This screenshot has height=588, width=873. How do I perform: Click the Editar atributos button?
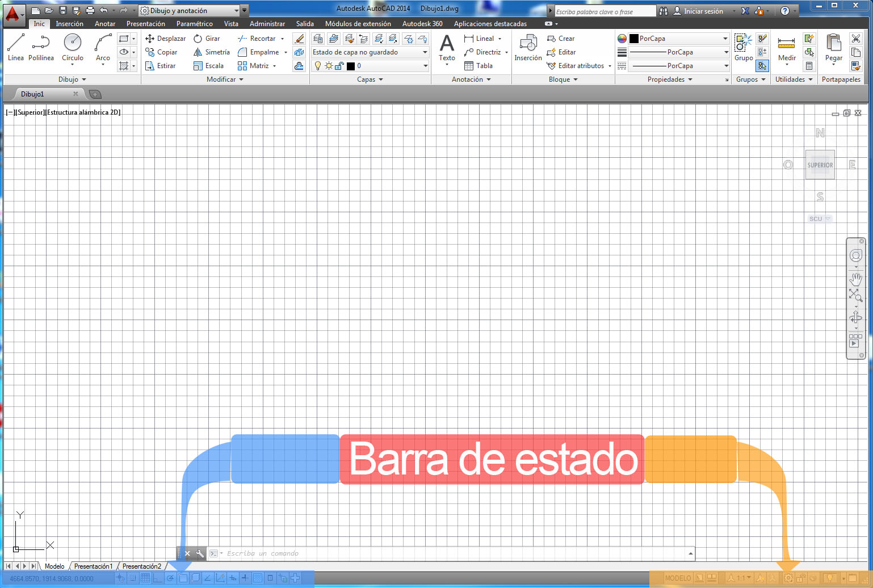[580, 66]
